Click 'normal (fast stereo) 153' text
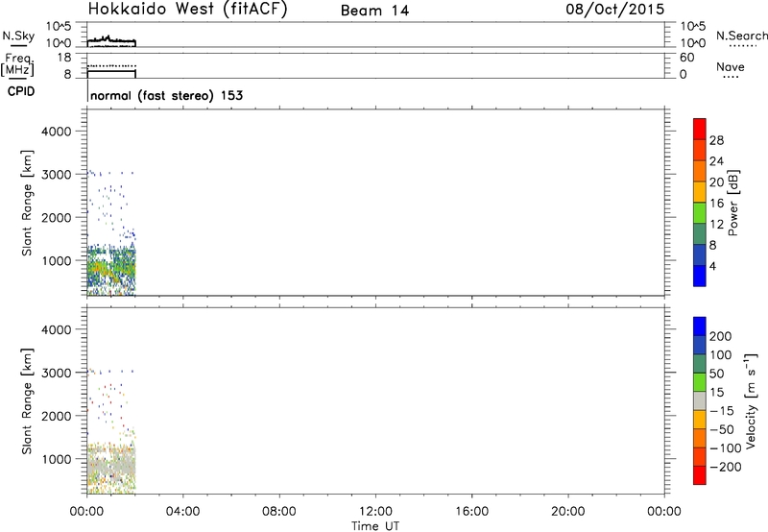The image size is (768, 532). pos(166,95)
